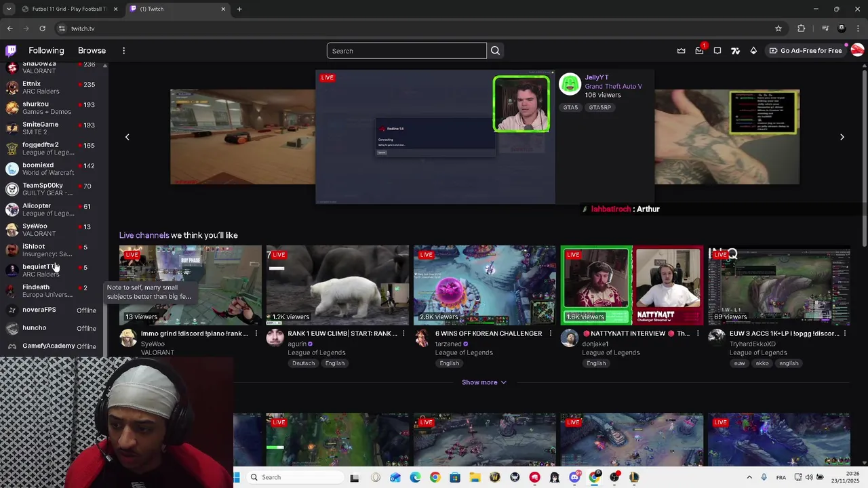Open tarzaned 2.8K viewers stream thumbnail
Viewport: 868px width, 488px height.
pos(485,285)
